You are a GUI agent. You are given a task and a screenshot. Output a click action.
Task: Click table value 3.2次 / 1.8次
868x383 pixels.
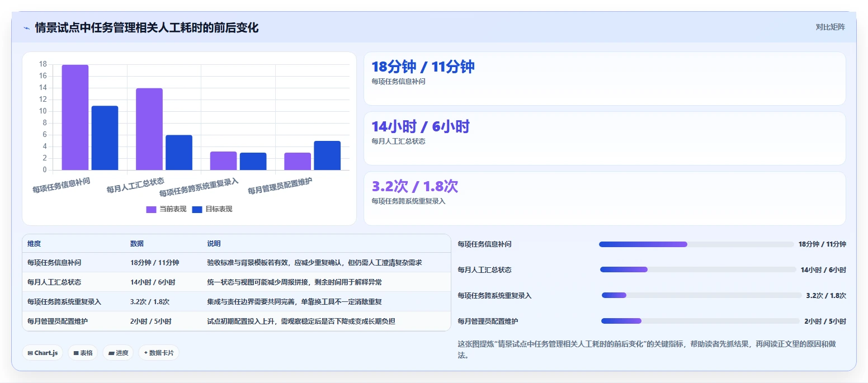point(150,302)
